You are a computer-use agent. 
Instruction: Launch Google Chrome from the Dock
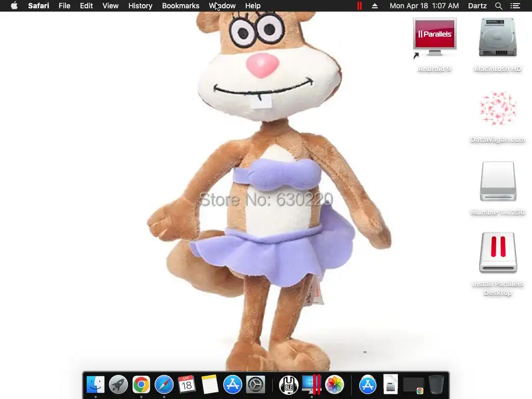click(x=141, y=384)
